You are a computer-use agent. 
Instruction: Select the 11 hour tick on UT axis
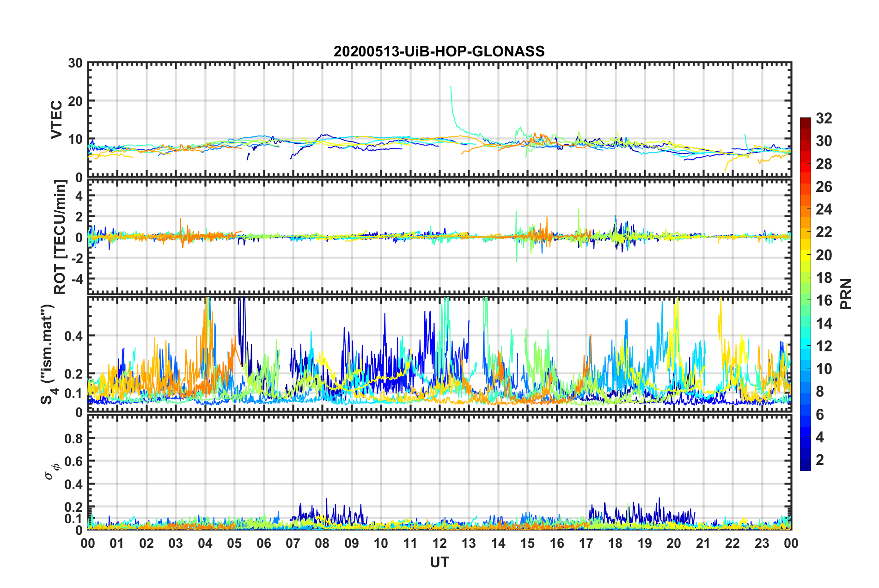coord(410,543)
